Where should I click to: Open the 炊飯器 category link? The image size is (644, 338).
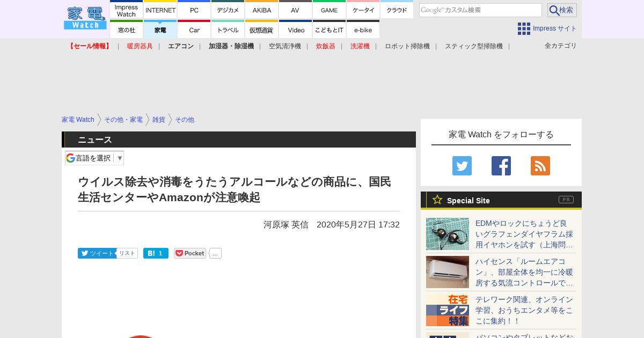click(x=326, y=46)
